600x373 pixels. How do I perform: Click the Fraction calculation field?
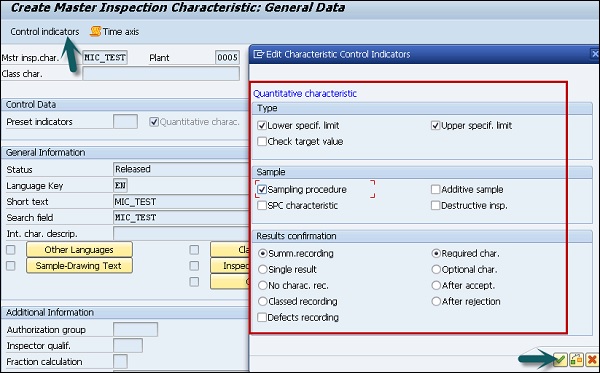120,362
